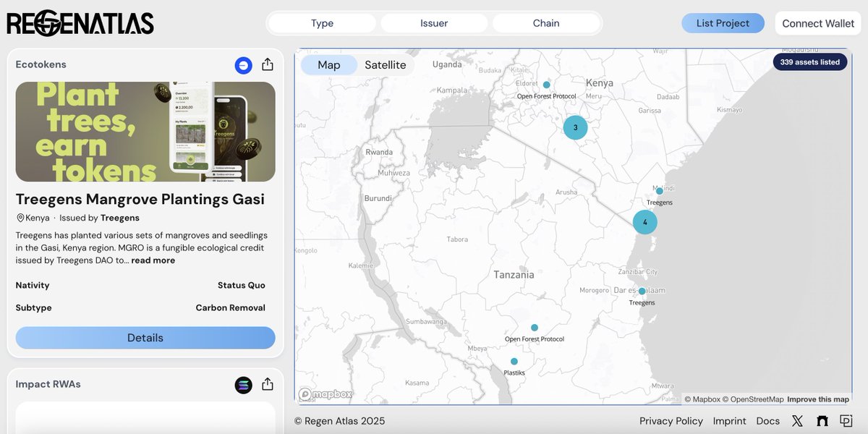868x434 pixels.
Task: Open the Mapbox attribution link
Action: click(x=702, y=399)
